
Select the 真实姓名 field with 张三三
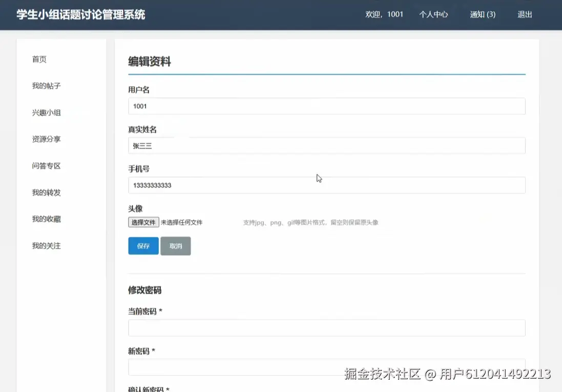tap(327, 146)
